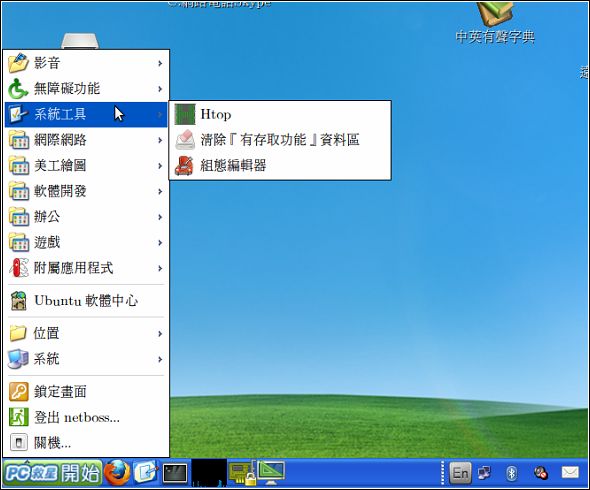Expand the 系統 submenu arrow
The height and width of the screenshot is (490, 590).
click(160, 359)
